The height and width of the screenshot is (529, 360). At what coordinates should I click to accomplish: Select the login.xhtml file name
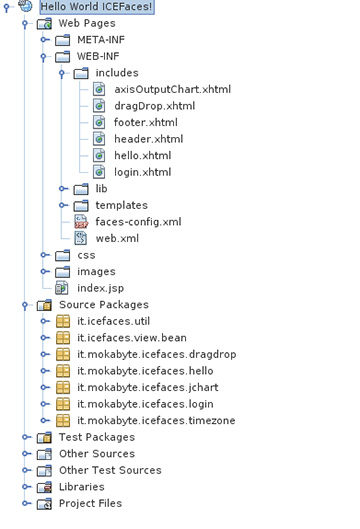pos(143,172)
